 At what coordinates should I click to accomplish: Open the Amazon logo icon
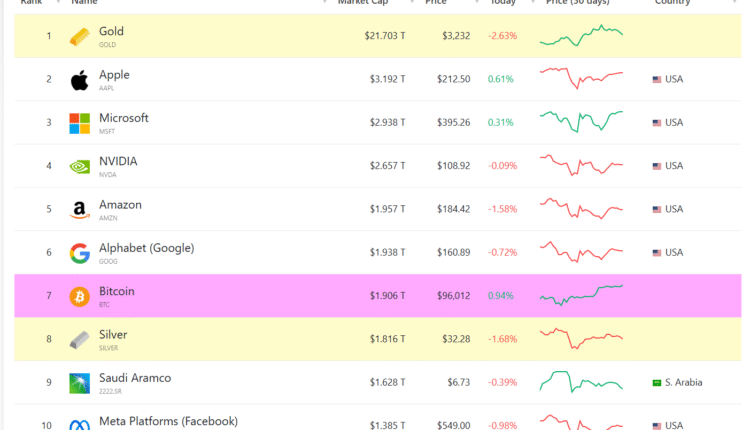[79, 210]
